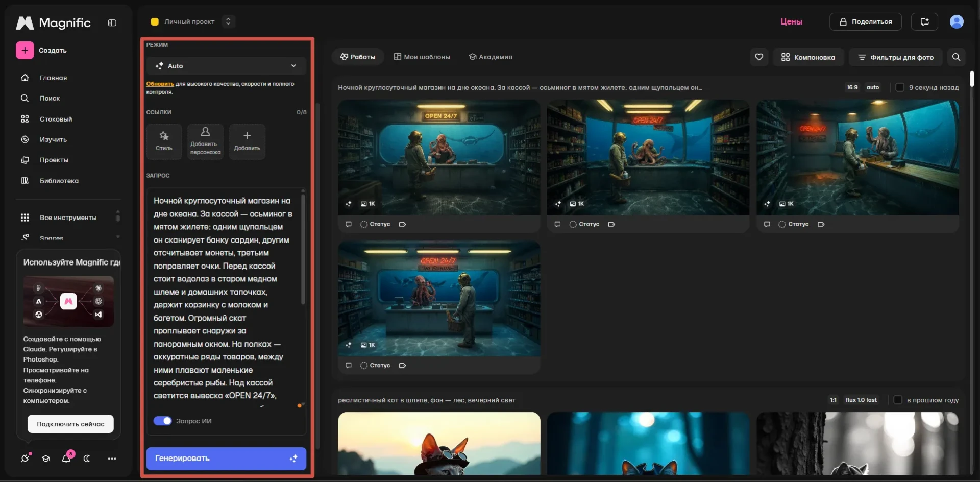This screenshot has height=482, width=980.
Task: Open Фильтры для фото
Action: pos(896,57)
